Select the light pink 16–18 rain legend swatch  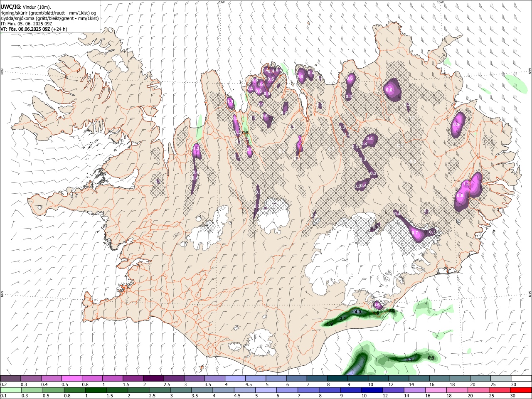coord(436,390)
